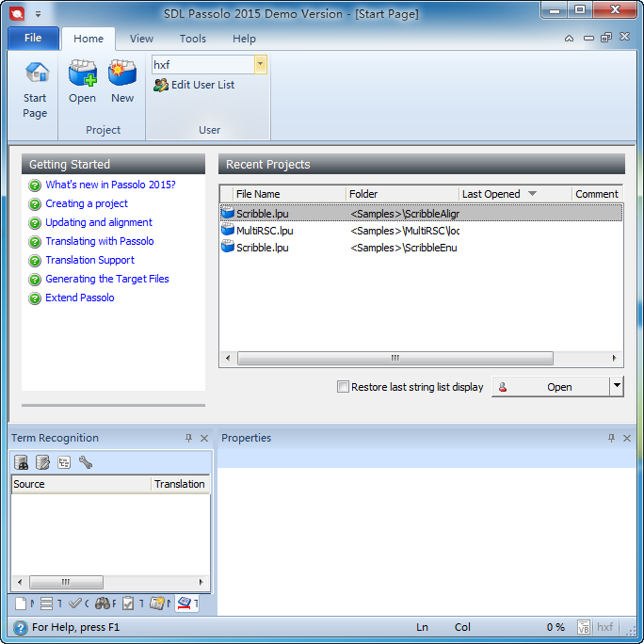644x644 pixels.
Task: Click the Recent Projects scroll left arrow
Action: pos(228,358)
